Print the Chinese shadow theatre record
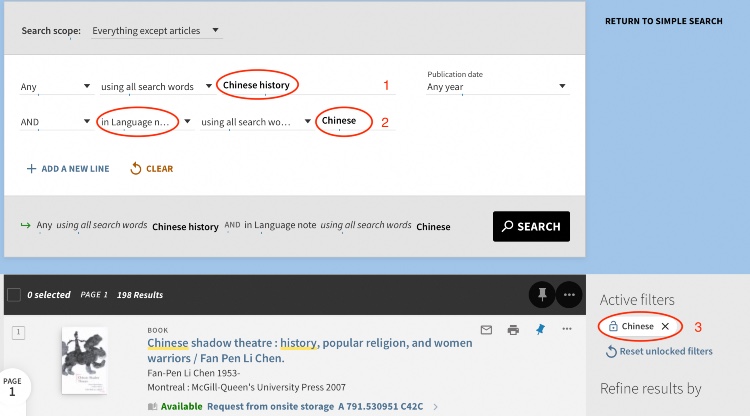This screenshot has height=416, width=750. (x=513, y=329)
